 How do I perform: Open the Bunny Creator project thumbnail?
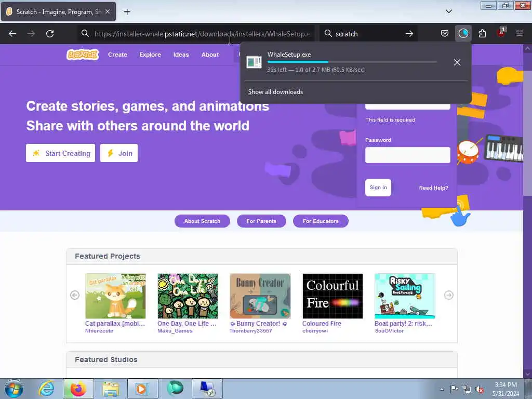pos(260,296)
